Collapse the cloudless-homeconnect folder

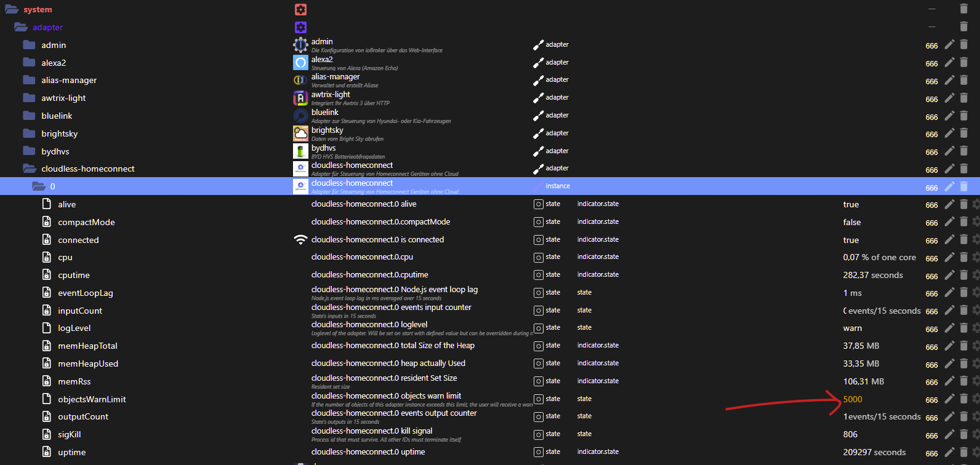(x=30, y=169)
